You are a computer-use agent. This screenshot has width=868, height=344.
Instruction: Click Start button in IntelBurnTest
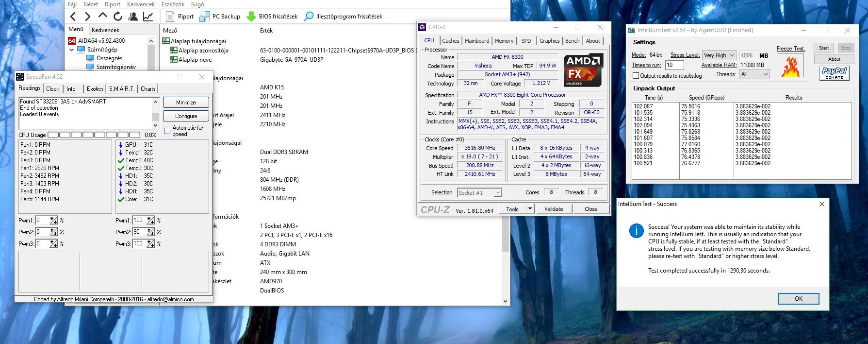pos(824,48)
